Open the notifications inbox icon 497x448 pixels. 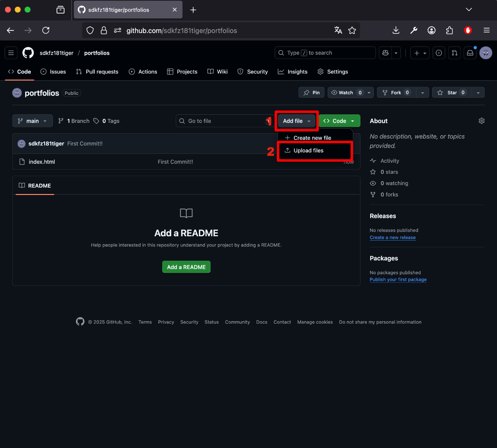click(470, 53)
